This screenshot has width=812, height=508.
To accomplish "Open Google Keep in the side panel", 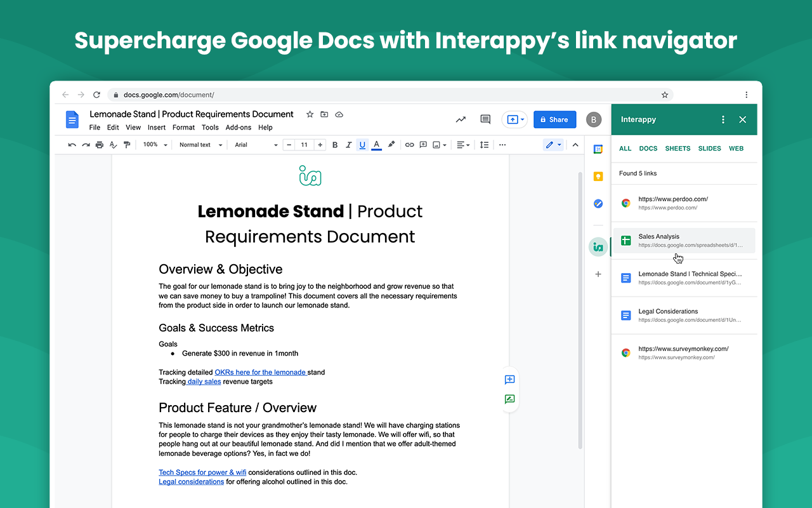I will click(598, 177).
